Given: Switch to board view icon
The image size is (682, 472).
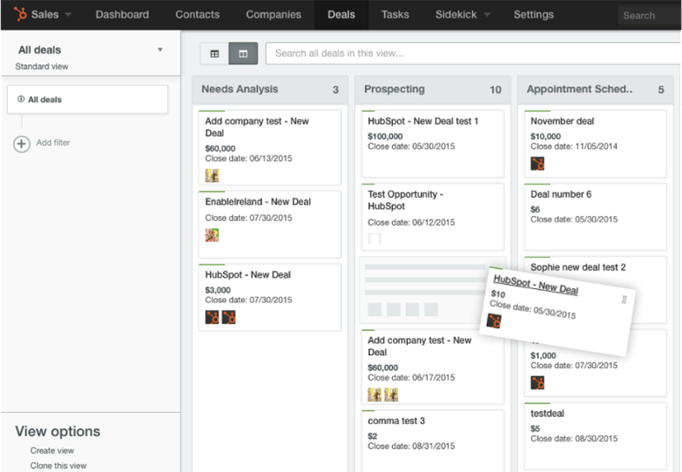Looking at the screenshot, I should (x=243, y=54).
